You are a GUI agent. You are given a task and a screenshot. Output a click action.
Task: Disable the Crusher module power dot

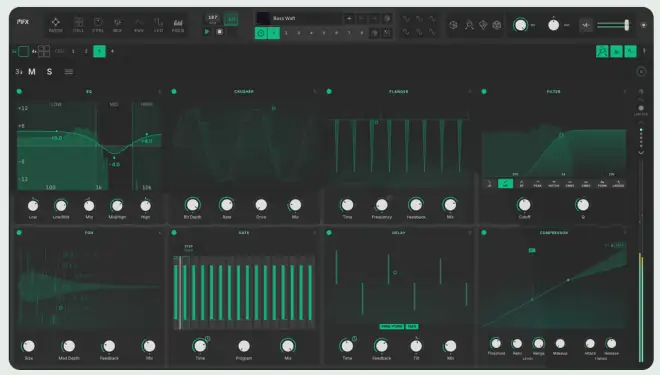click(x=174, y=91)
